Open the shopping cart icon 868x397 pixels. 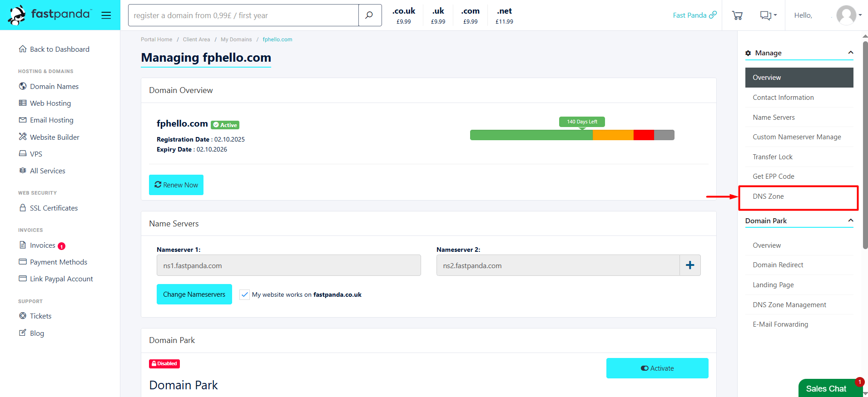(x=737, y=15)
